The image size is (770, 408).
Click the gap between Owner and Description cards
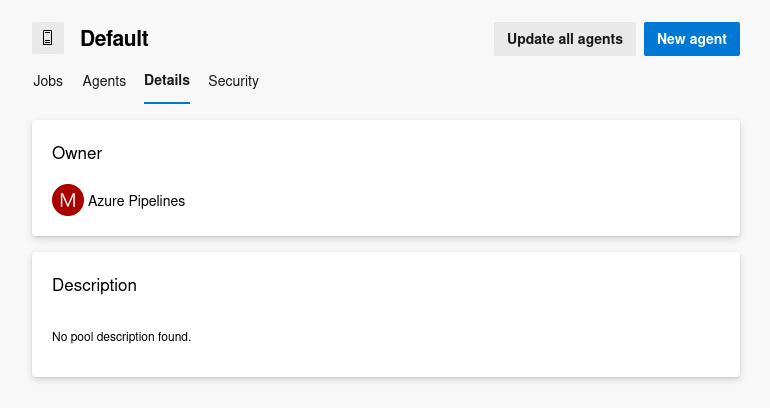pyautogui.click(x=386, y=244)
